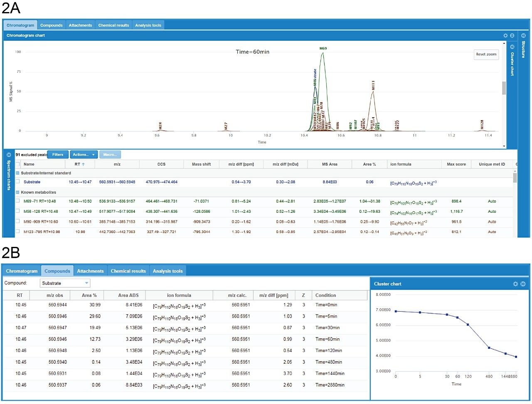The height and width of the screenshot is (404, 532).
Task: Tick the M69 -71 RT=10.48 checkbox
Action: (x=18, y=201)
